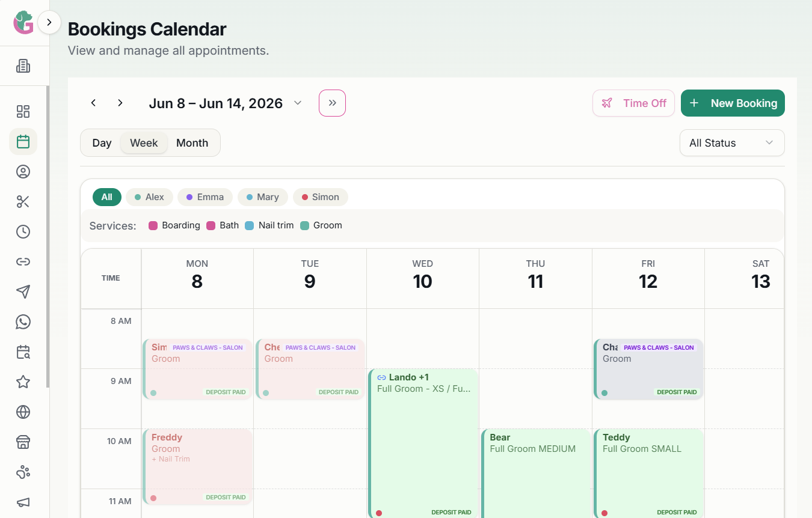Image resolution: width=812 pixels, height=518 pixels.
Task: Open the clock icon in sidebar
Action: 23,231
